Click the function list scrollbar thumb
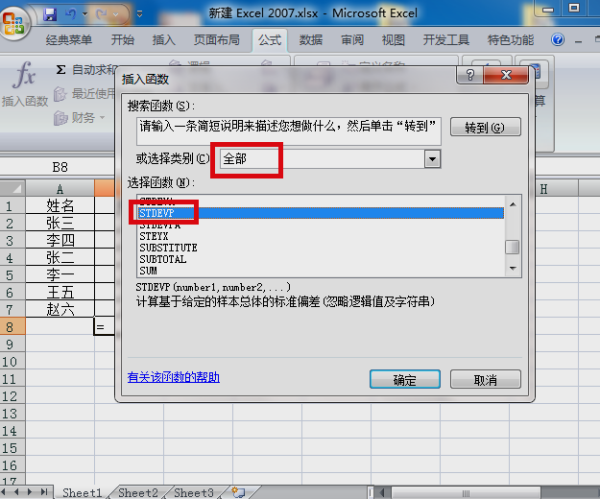Image resolution: width=600 pixels, height=499 pixels. click(x=512, y=247)
